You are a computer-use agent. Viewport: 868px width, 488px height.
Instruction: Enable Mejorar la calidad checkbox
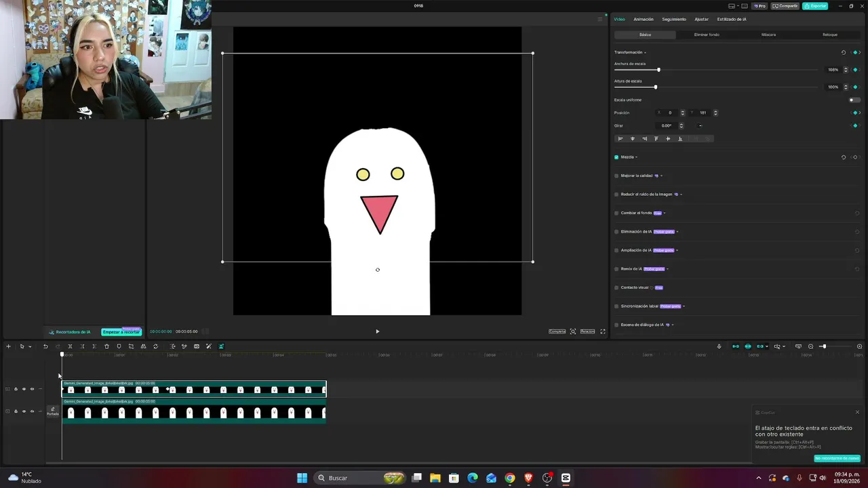coord(616,176)
